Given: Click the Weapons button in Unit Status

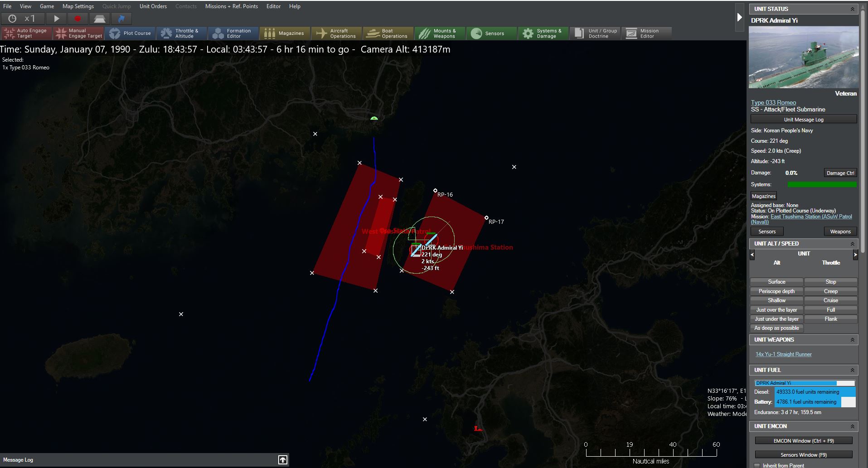Looking at the screenshot, I should point(840,232).
